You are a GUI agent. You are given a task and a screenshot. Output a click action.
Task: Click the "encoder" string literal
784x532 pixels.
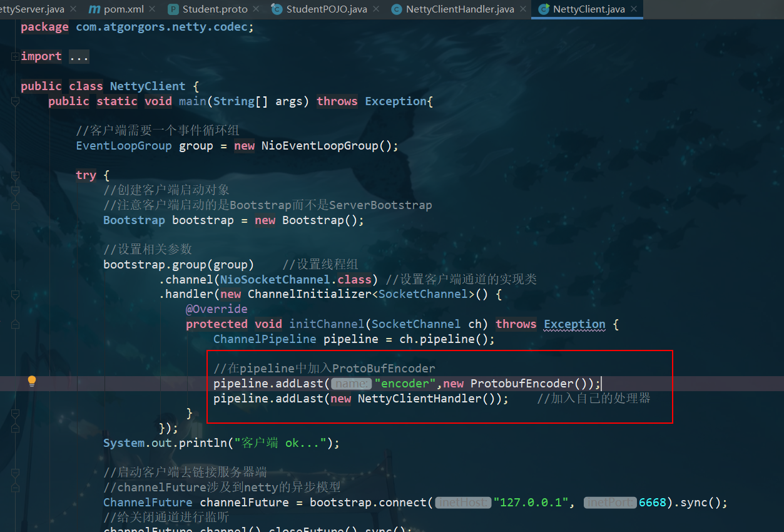click(x=405, y=384)
